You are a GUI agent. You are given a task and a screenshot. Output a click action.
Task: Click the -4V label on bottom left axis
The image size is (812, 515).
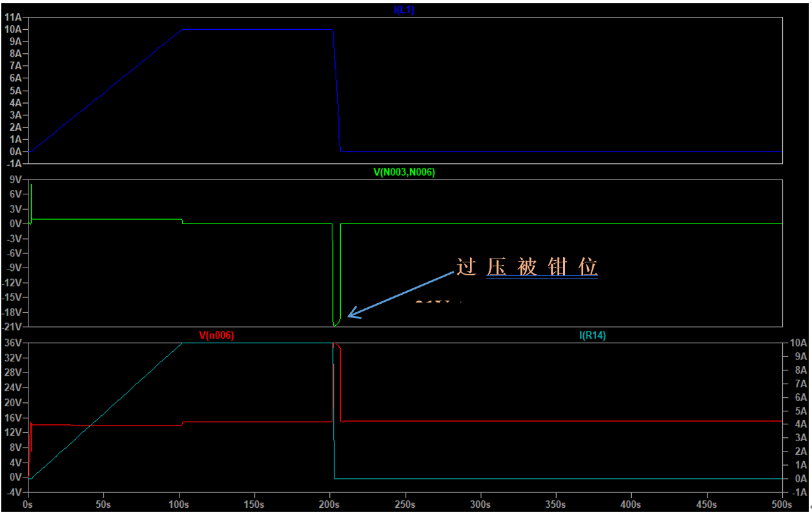14,492
